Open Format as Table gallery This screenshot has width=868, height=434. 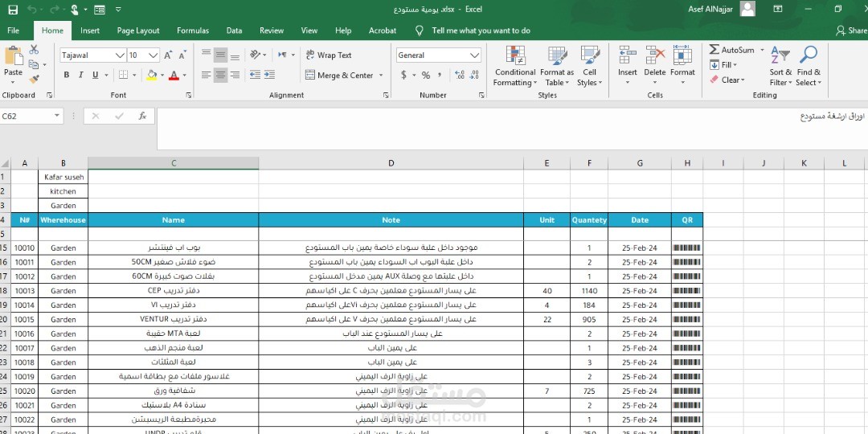557,66
